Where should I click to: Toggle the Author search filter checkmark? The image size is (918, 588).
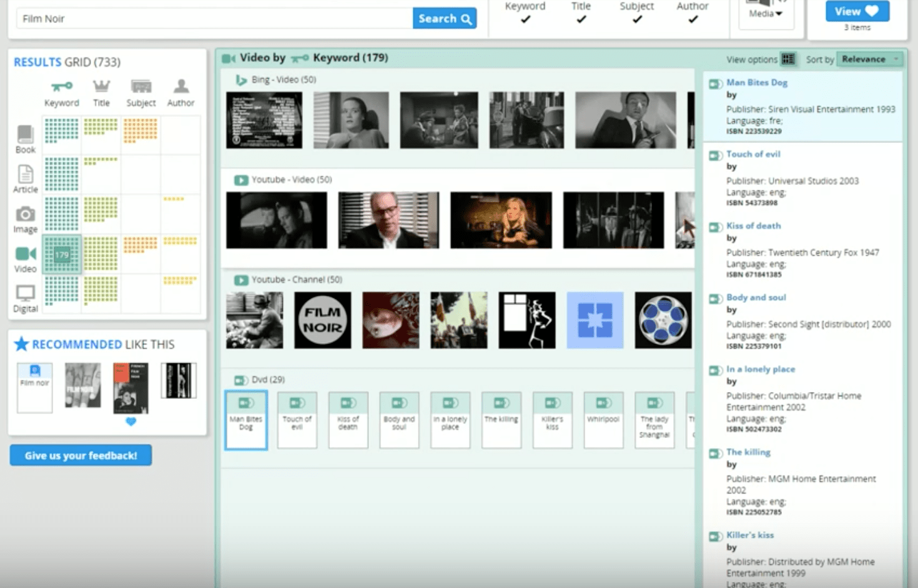[693, 19]
